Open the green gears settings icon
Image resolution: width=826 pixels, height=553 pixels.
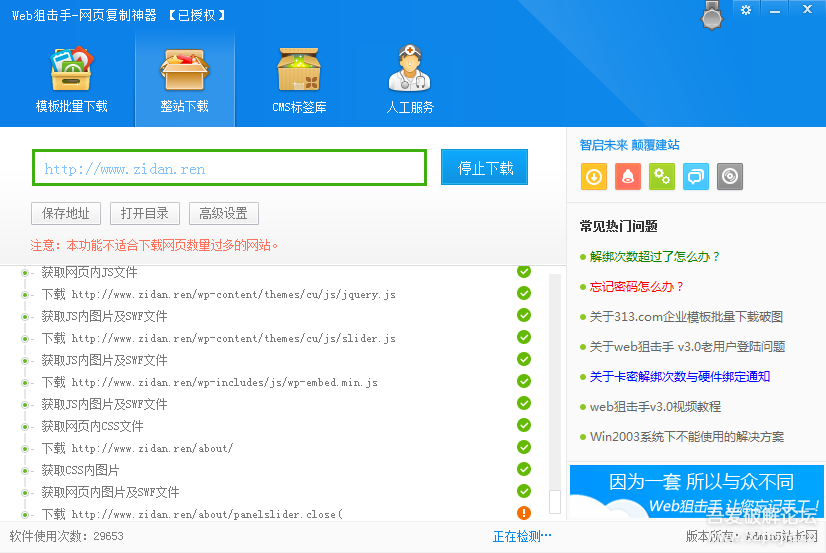coord(662,177)
